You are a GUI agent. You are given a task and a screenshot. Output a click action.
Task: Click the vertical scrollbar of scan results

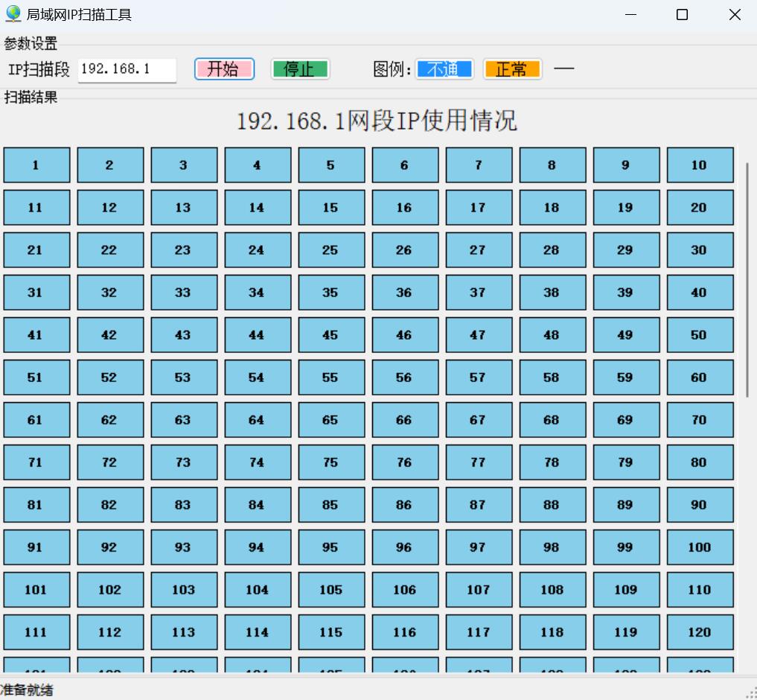(x=747, y=279)
